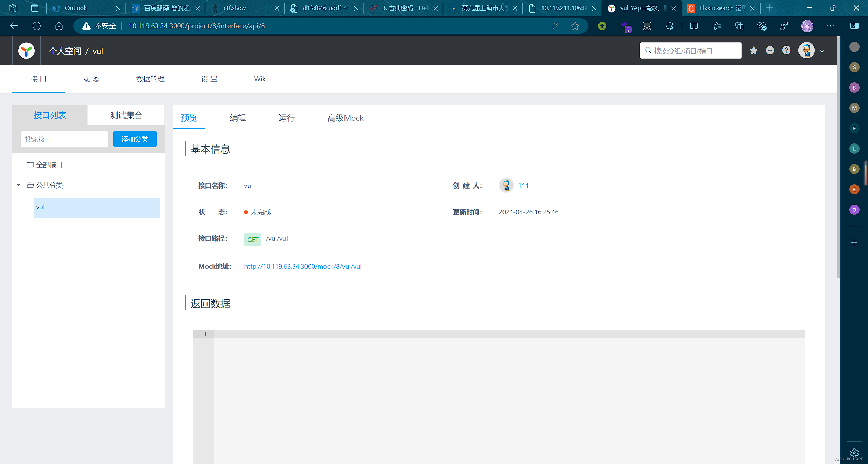Open the workspaces icon at top left

click(13, 8)
